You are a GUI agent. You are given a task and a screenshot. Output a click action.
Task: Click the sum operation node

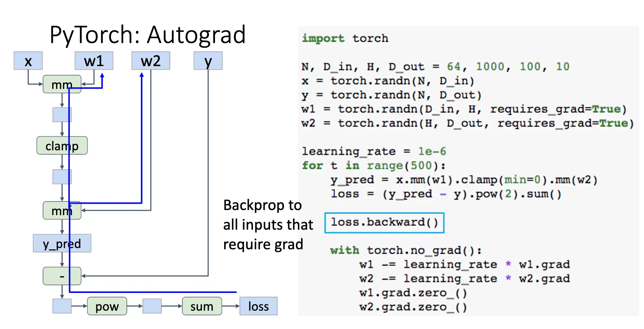202,306
